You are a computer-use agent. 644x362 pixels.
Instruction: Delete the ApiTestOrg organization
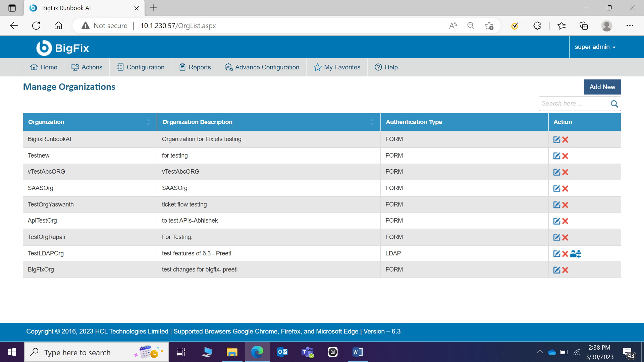click(565, 221)
